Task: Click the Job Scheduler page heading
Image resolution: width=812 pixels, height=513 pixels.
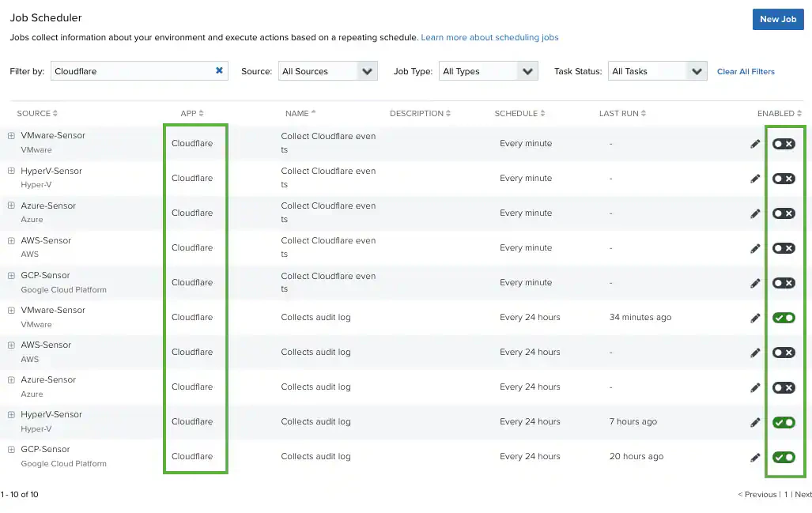Action: [x=46, y=17]
